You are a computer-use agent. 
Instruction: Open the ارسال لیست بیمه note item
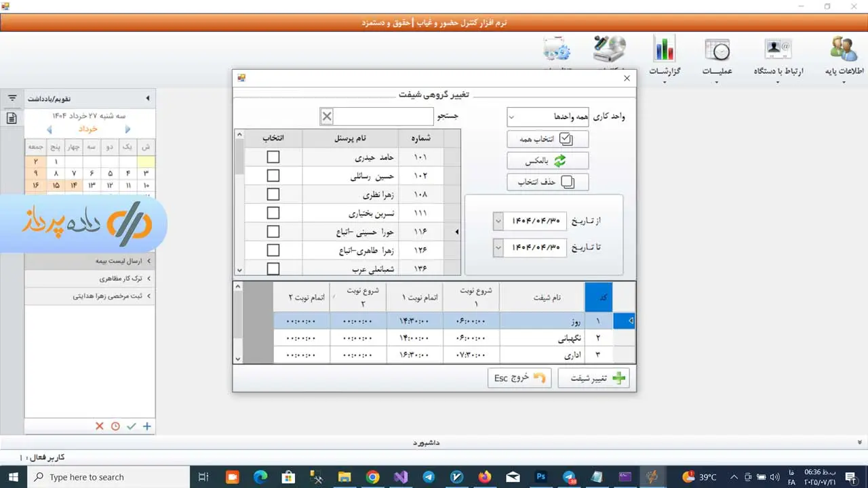(x=90, y=260)
